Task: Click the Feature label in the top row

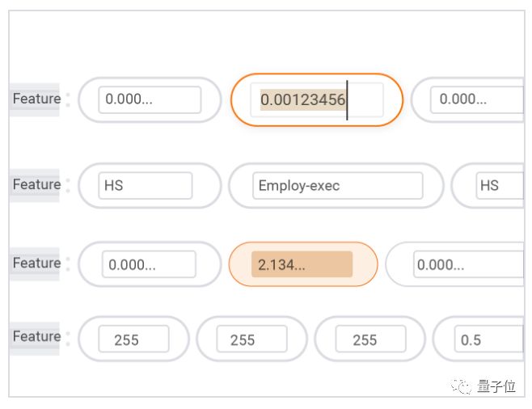Action: tap(36, 99)
